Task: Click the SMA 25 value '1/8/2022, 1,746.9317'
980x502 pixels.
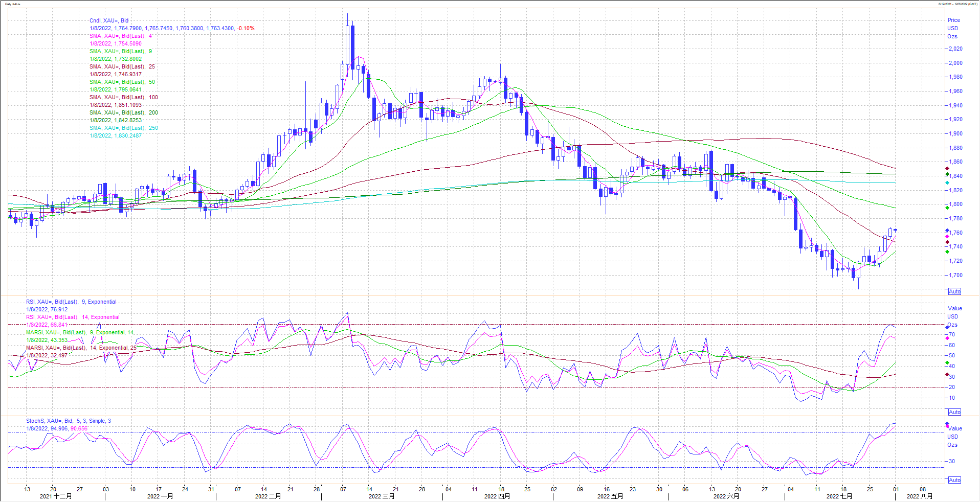Action: [116, 75]
